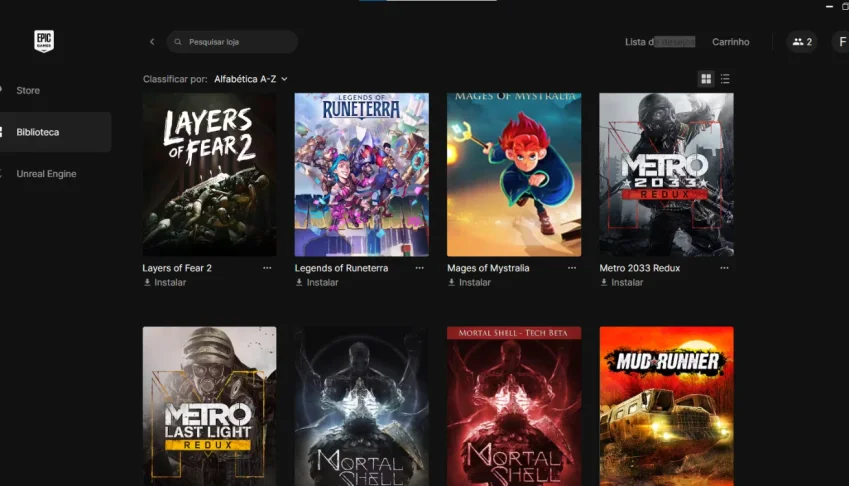Open Layers of Fear 2 cover art
This screenshot has width=849, height=486.
click(x=210, y=174)
